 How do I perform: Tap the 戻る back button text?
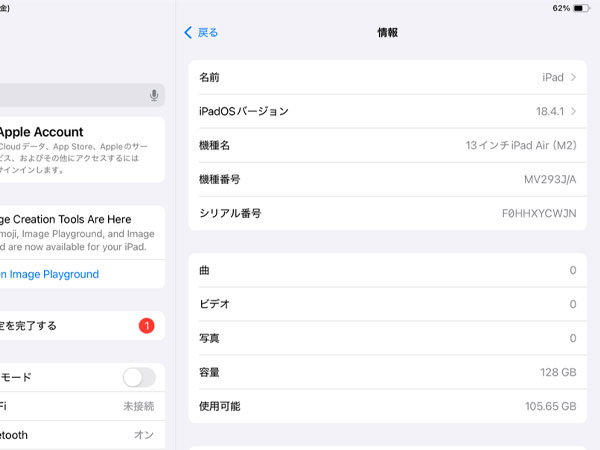coord(208,33)
